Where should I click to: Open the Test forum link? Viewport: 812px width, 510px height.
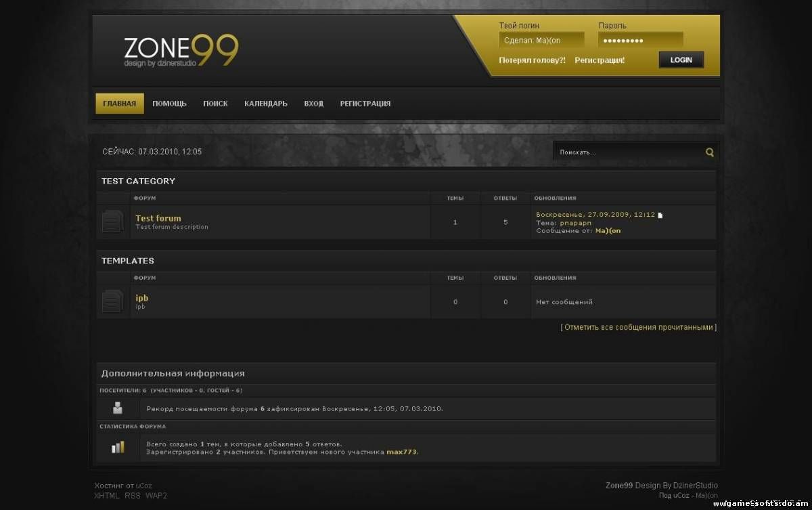[158, 218]
